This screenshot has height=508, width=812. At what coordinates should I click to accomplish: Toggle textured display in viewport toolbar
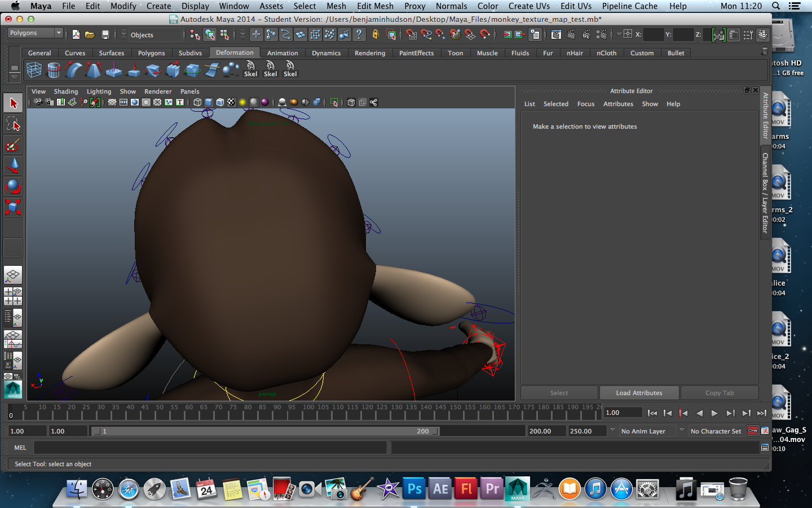tap(231, 102)
